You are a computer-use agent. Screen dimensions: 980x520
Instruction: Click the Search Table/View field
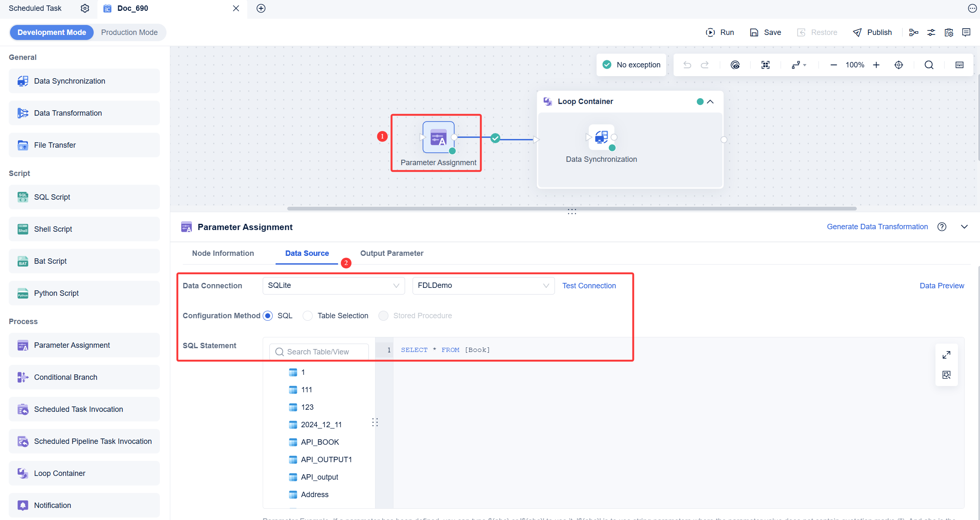(x=319, y=352)
